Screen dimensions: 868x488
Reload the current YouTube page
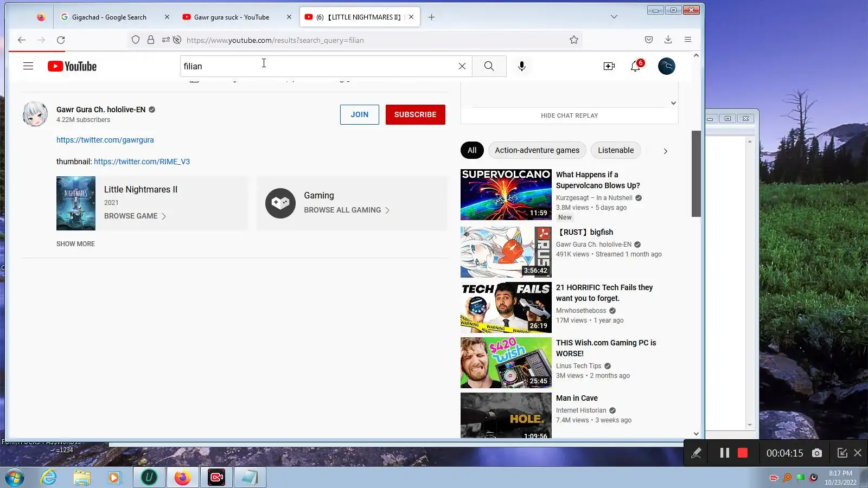(61, 40)
